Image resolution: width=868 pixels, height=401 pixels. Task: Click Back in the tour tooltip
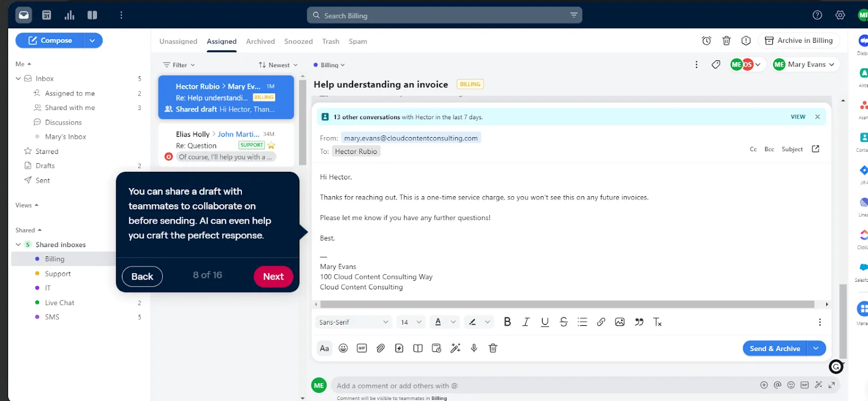pyautogui.click(x=142, y=276)
